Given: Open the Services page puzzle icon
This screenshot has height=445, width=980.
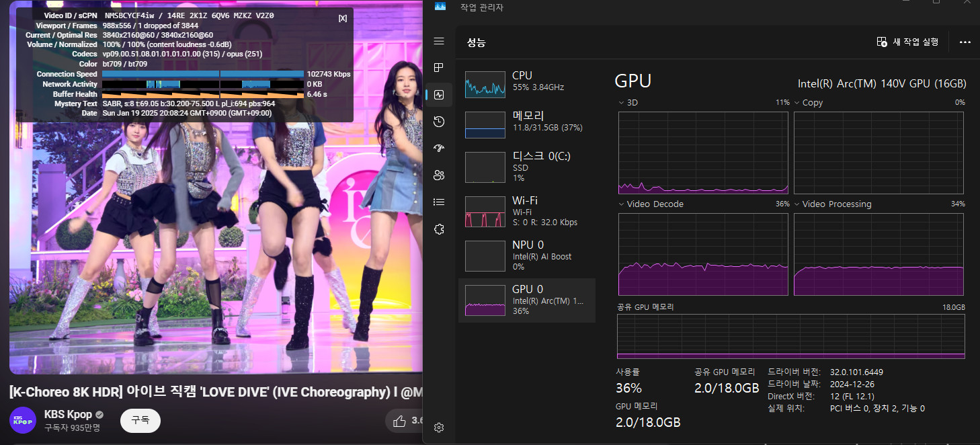Looking at the screenshot, I should click(439, 229).
